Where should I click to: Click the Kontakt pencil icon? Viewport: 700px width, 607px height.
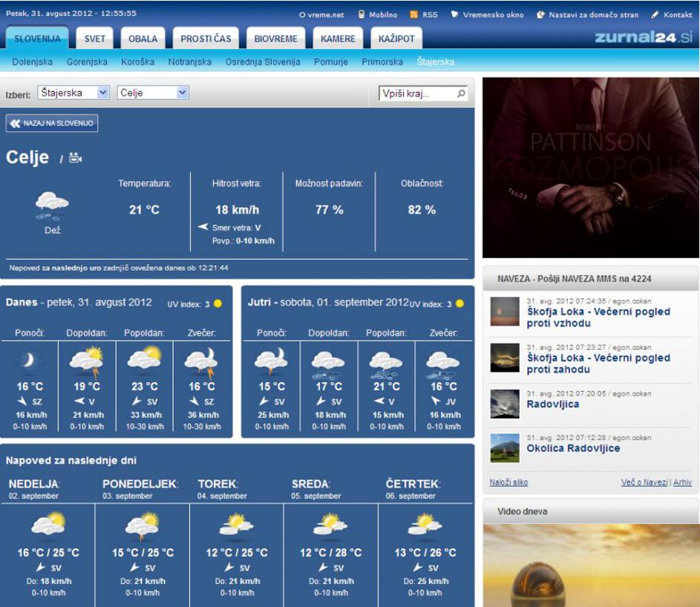pos(655,14)
